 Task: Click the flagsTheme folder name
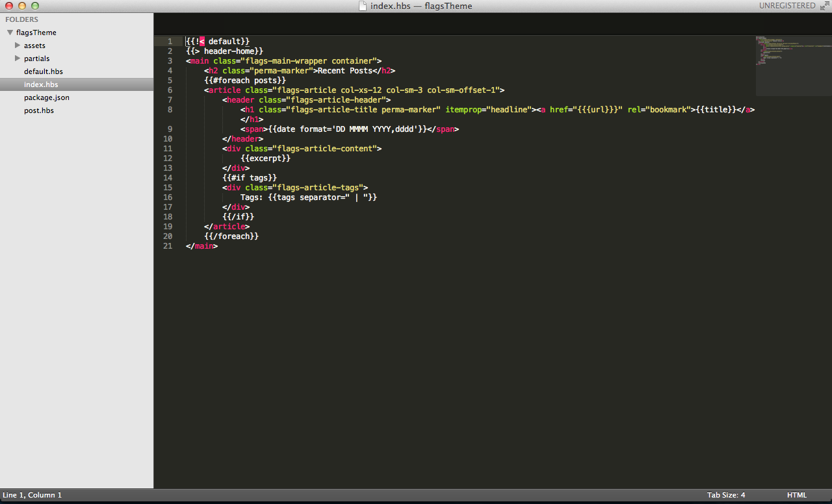click(x=36, y=32)
